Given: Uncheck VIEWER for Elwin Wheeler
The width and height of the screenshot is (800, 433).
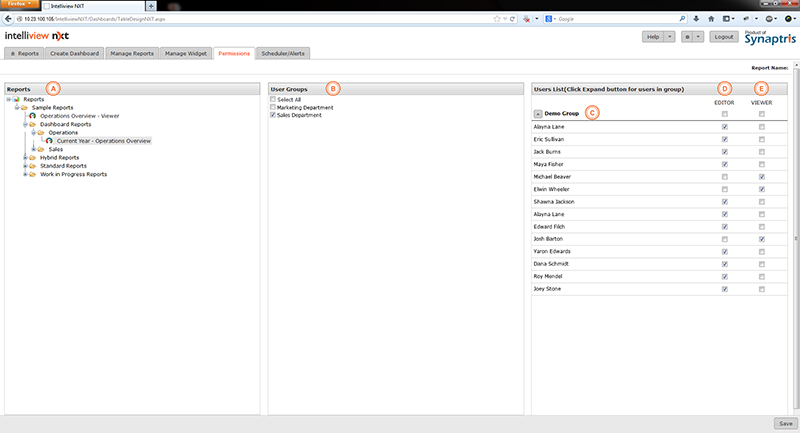Looking at the screenshot, I should pos(762,189).
